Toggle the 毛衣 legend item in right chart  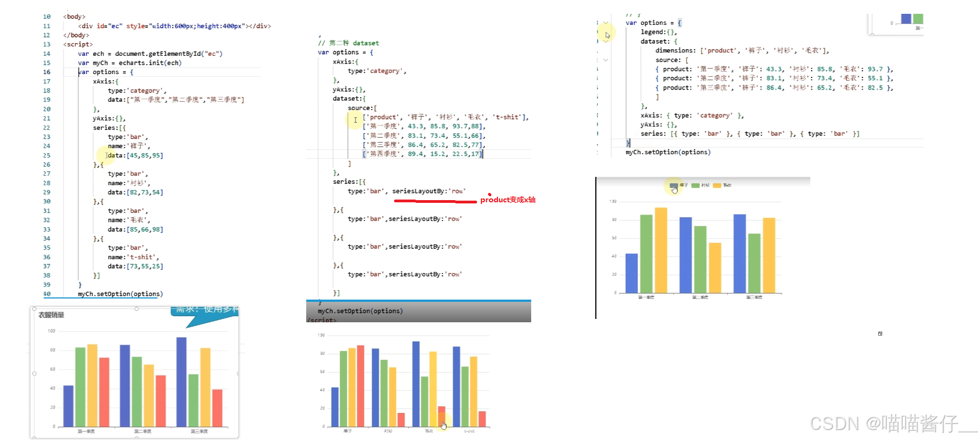point(722,185)
